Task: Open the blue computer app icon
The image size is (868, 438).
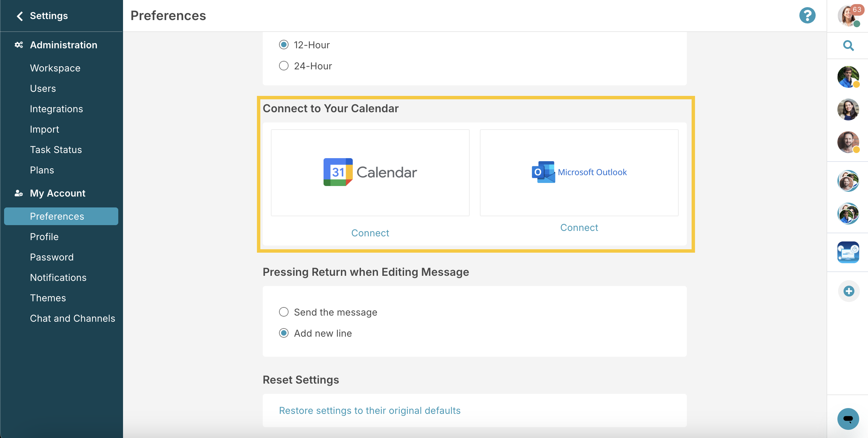Action: [x=848, y=252]
